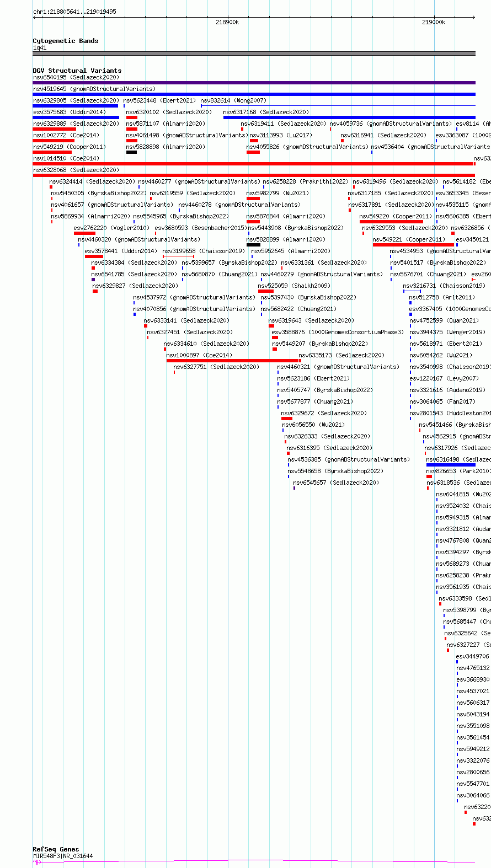The width and height of the screenshot is (491, 868).
Task: Click nsv6545657 (Sedlazeck2020) variant label
Action: tap(336, 483)
